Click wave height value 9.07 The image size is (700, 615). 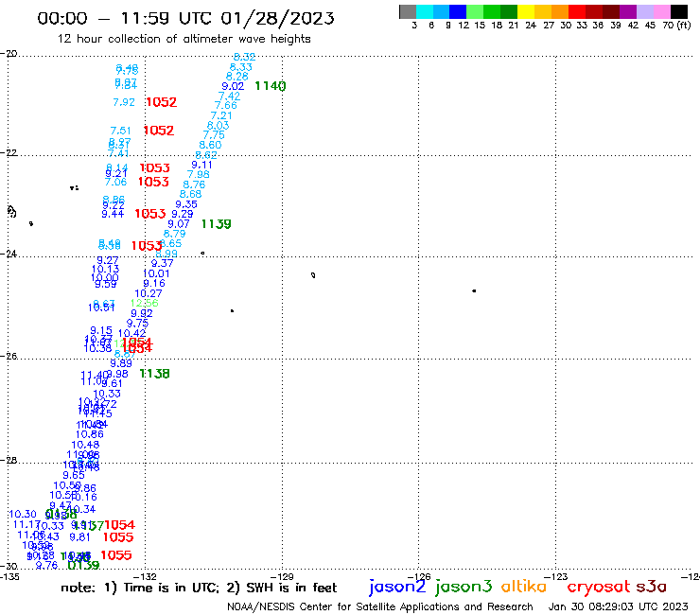pyautogui.click(x=179, y=223)
